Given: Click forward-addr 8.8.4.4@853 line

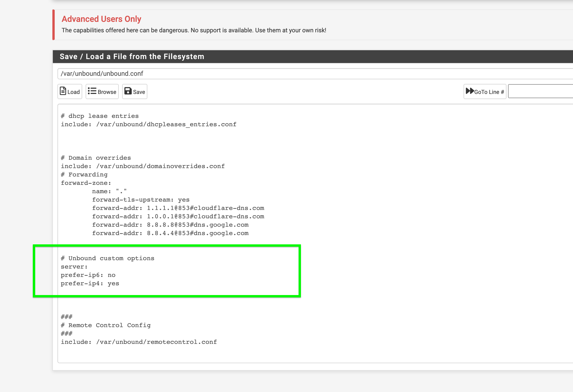Looking at the screenshot, I should 170,233.
